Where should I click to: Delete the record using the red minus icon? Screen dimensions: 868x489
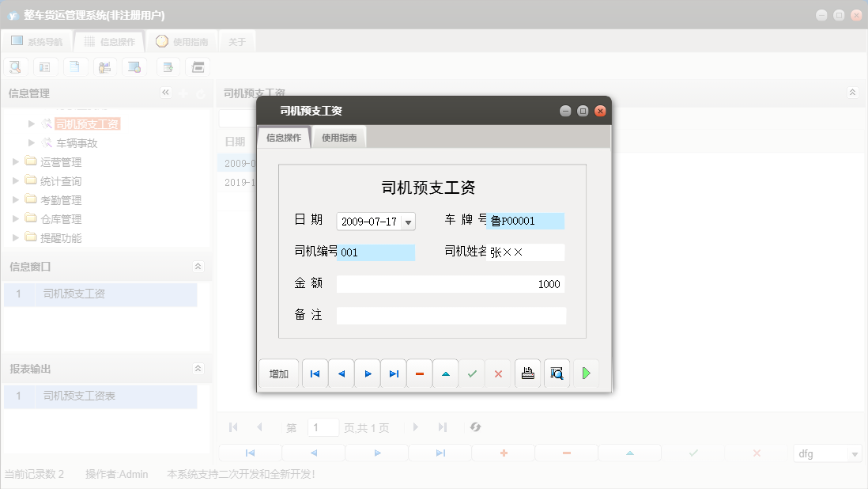click(x=419, y=373)
